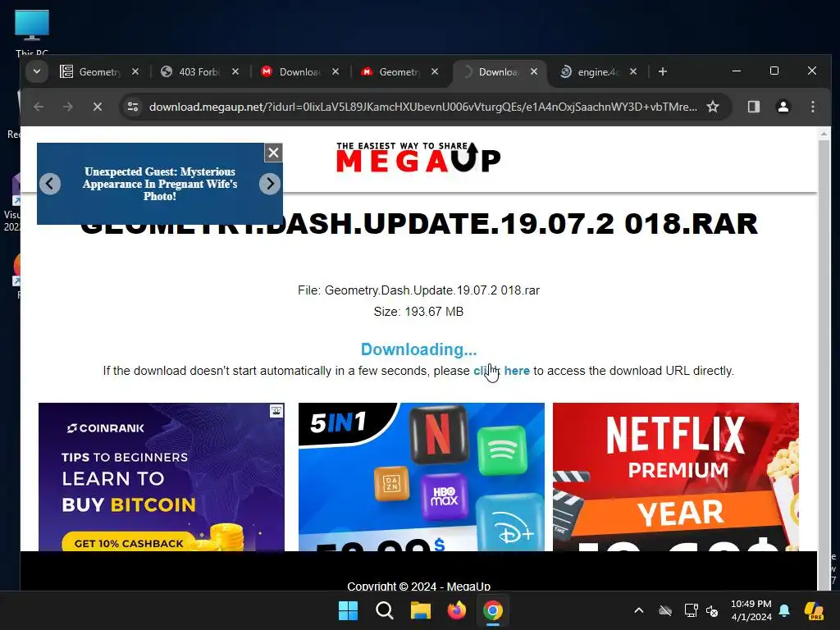Click 'click here' direct download link
The image size is (840, 630).
(501, 371)
